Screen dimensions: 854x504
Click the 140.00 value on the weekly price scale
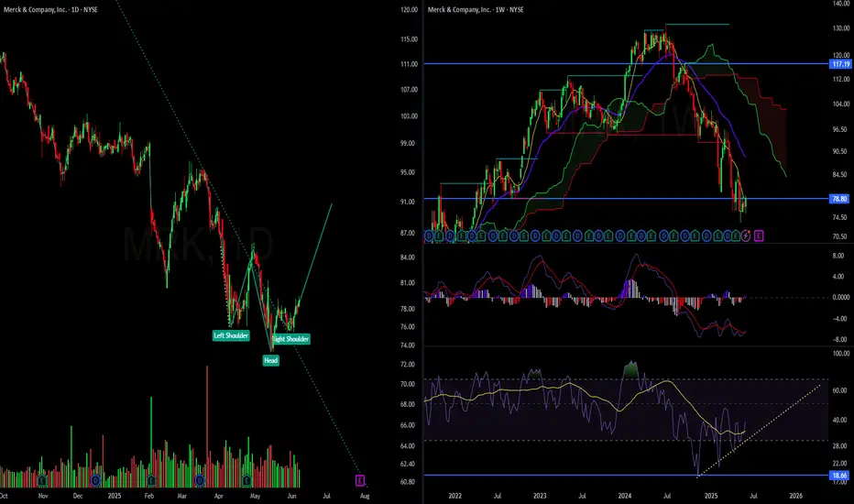841,4
